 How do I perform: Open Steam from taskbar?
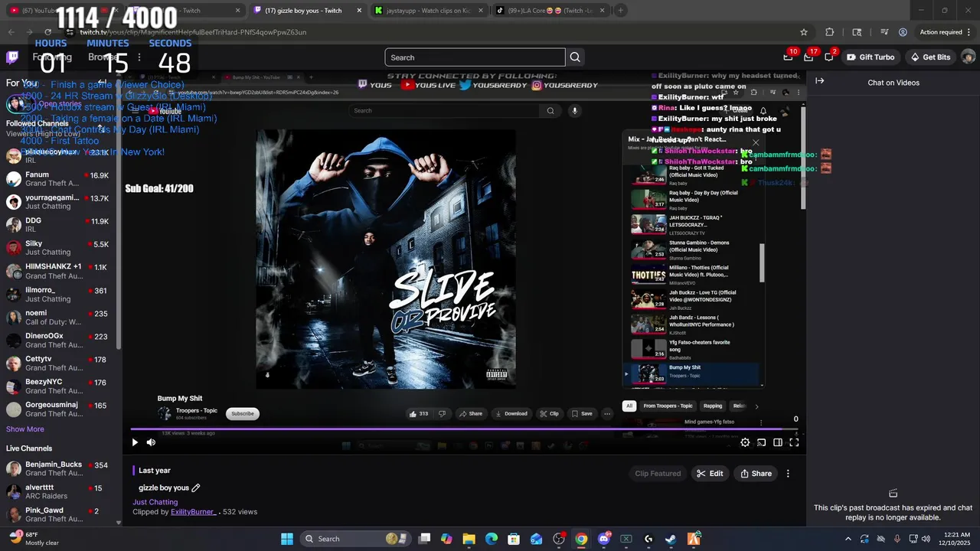(x=671, y=539)
